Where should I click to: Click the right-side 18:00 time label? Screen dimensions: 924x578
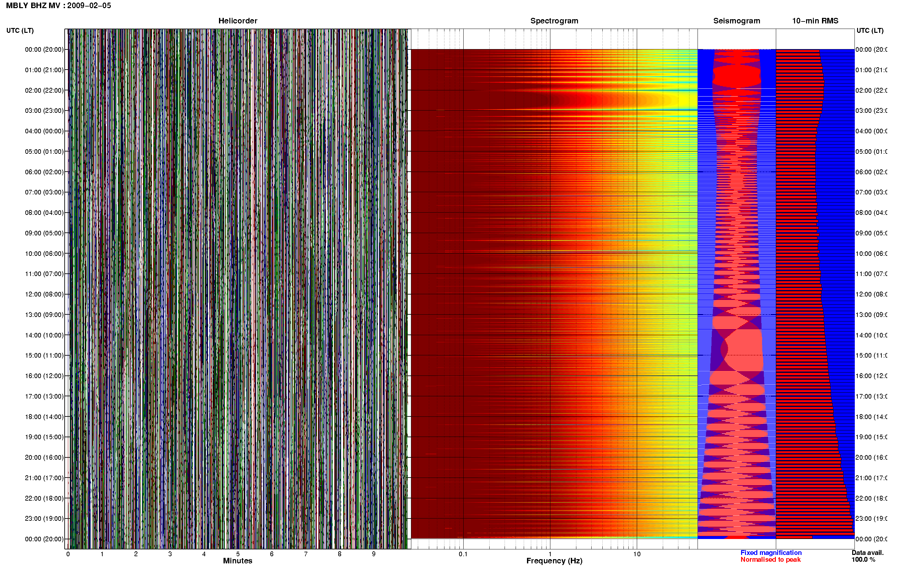871,417
